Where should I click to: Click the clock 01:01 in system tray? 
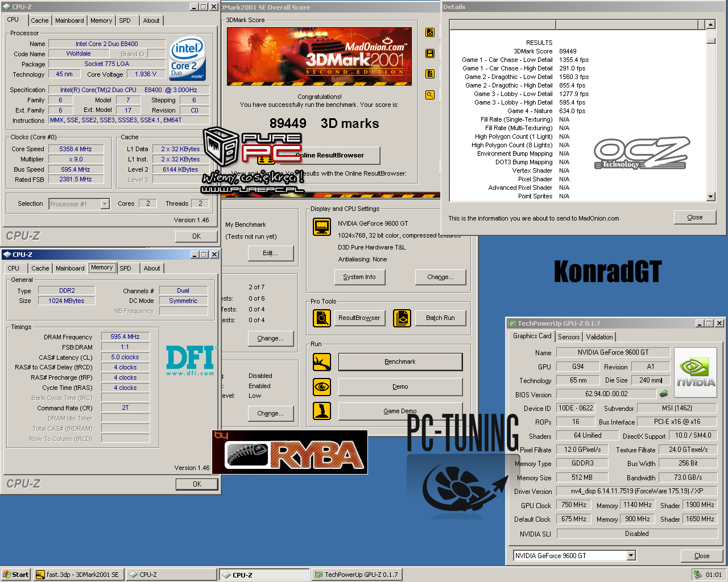[714, 575]
